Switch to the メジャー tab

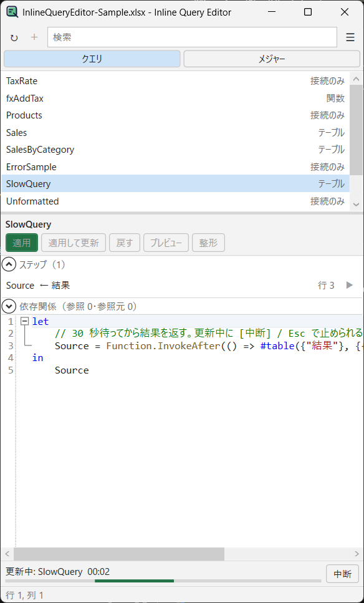(272, 59)
